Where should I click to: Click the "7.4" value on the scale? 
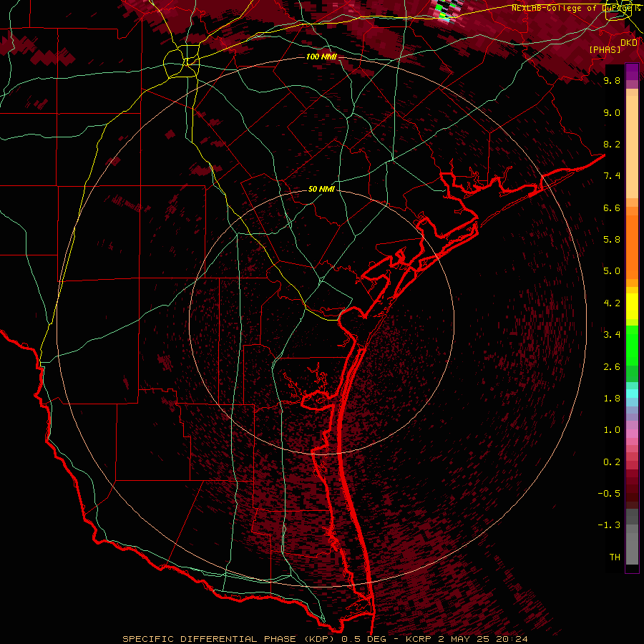pos(612,176)
